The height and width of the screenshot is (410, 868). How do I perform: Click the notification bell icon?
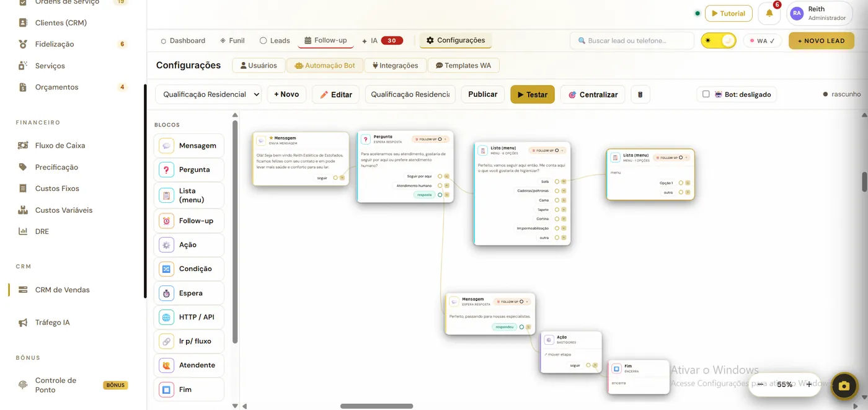[x=769, y=13]
